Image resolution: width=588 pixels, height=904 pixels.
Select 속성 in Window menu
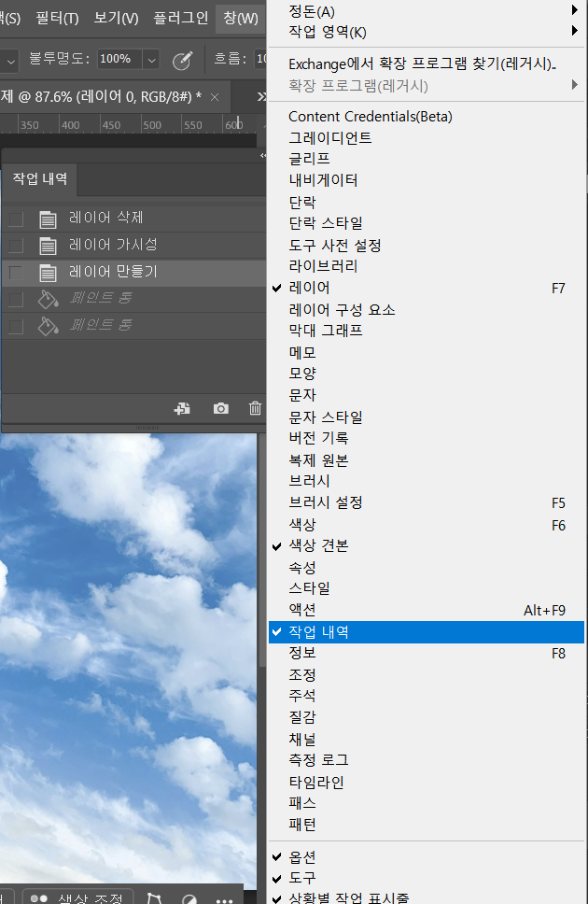427,567
